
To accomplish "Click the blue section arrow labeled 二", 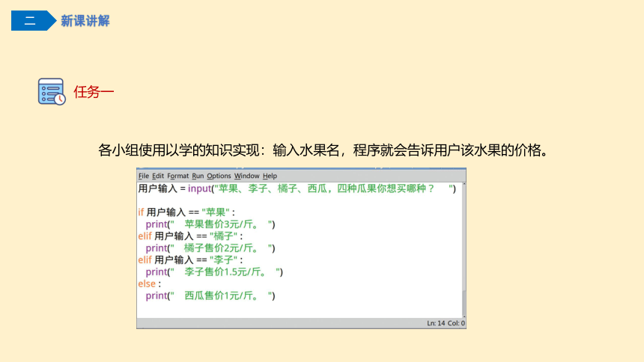I will click(x=34, y=20).
